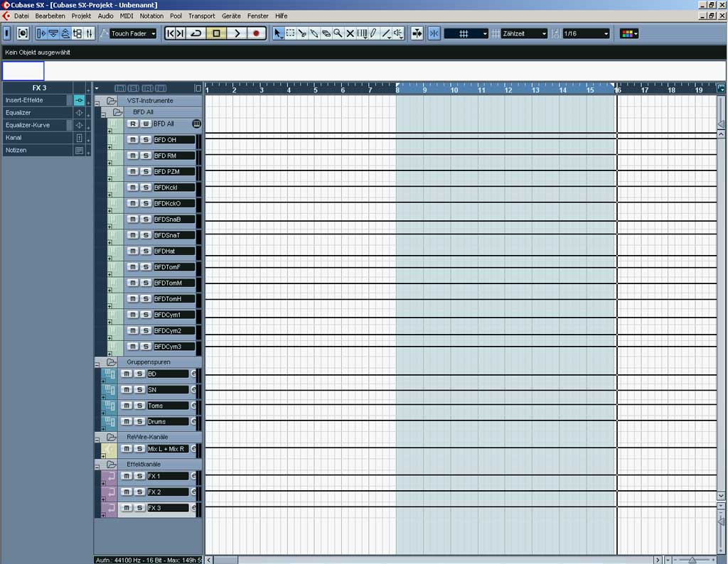
Task: Edit channel settings for FX 3 track
Action: [x=193, y=508]
